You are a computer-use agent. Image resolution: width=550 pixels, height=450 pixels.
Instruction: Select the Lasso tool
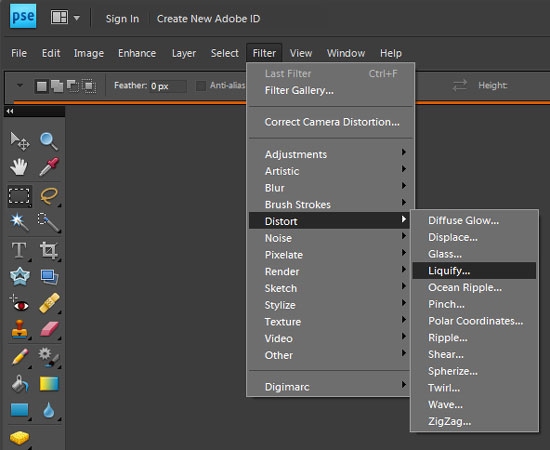pyautogui.click(x=49, y=196)
